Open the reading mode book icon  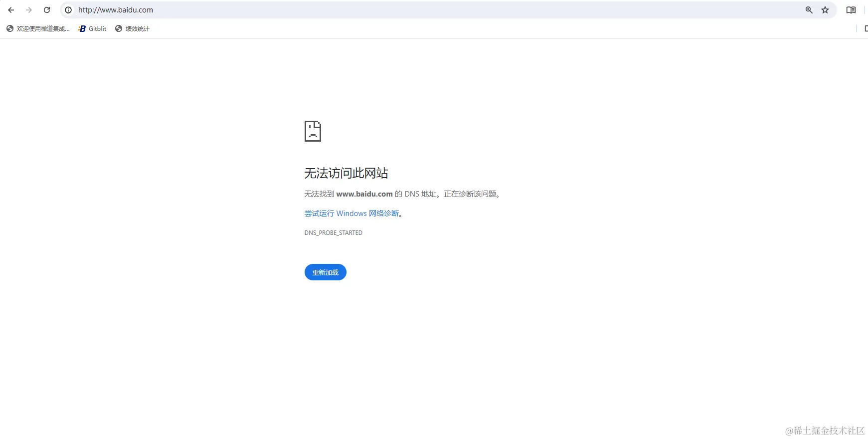[x=851, y=10]
